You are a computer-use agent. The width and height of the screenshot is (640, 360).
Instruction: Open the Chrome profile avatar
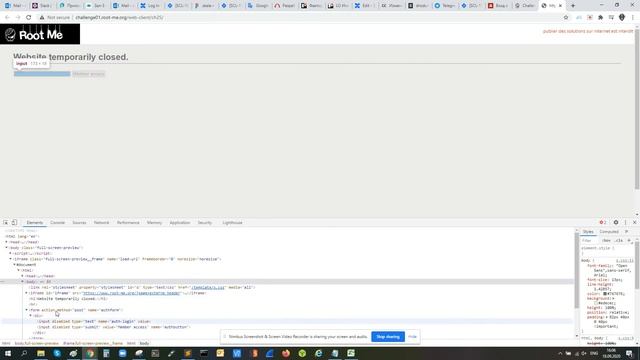[x=622, y=18]
